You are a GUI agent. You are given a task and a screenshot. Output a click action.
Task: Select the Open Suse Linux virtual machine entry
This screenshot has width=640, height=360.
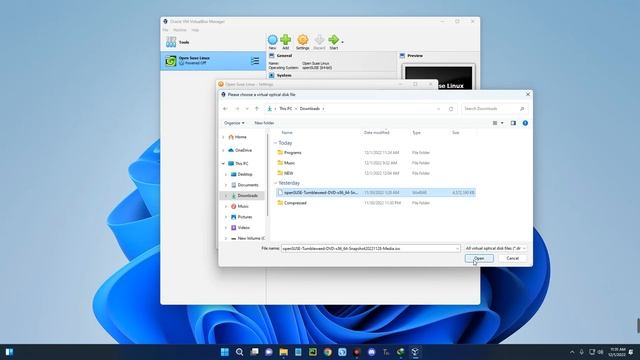point(213,61)
